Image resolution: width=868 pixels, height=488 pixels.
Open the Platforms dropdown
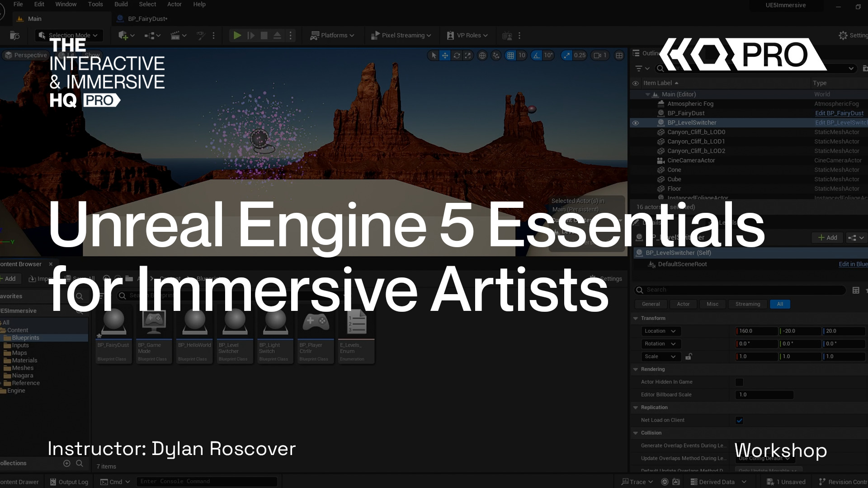(332, 35)
